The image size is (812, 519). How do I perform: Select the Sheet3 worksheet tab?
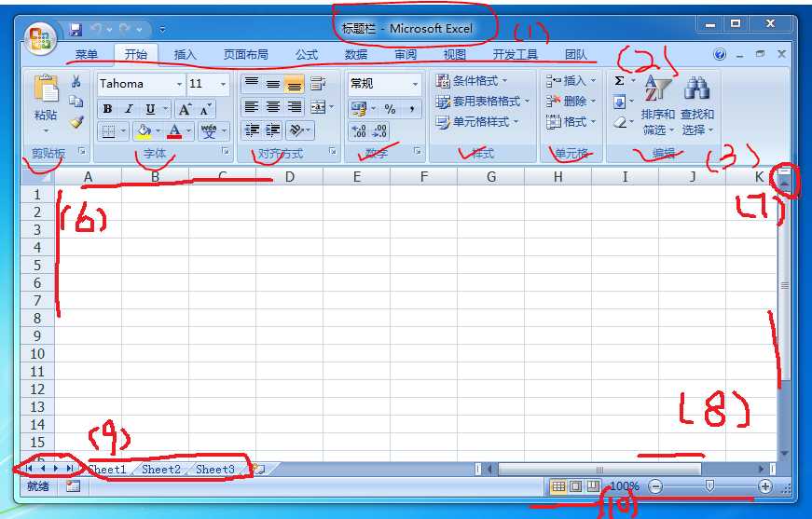tap(215, 470)
